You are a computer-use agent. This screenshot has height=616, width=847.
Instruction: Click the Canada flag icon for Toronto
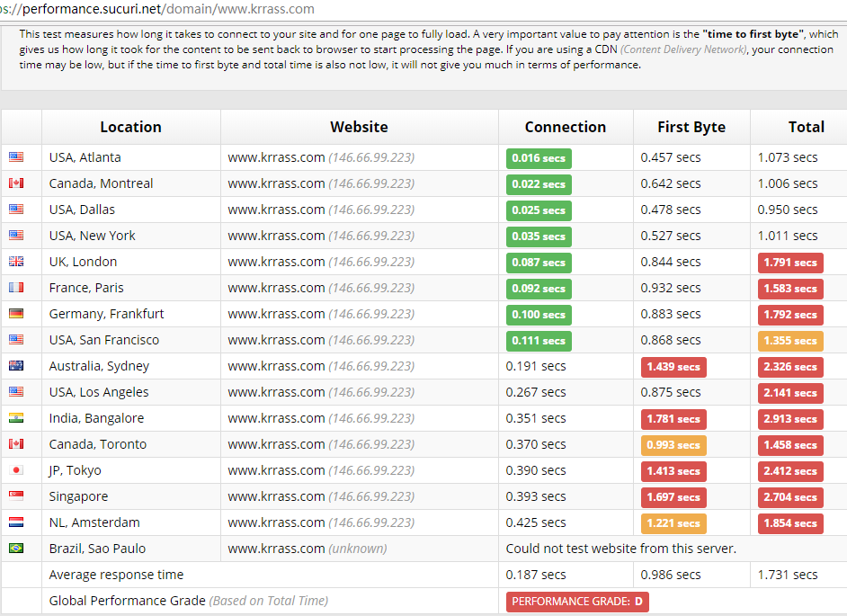[16, 444]
